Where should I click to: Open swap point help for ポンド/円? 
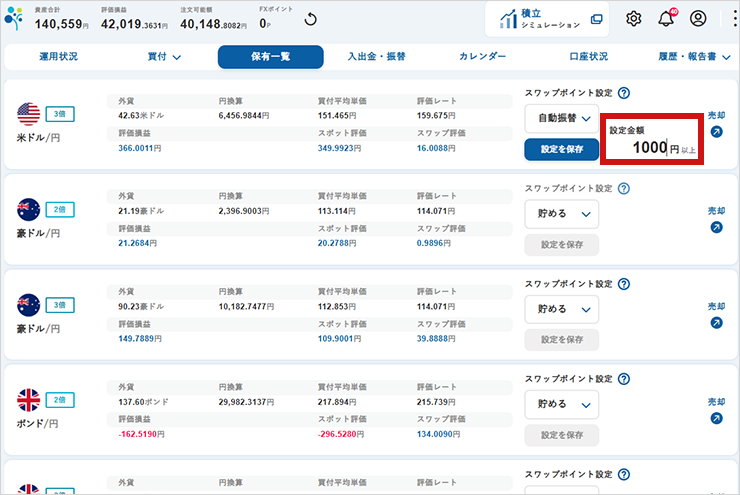point(624,379)
